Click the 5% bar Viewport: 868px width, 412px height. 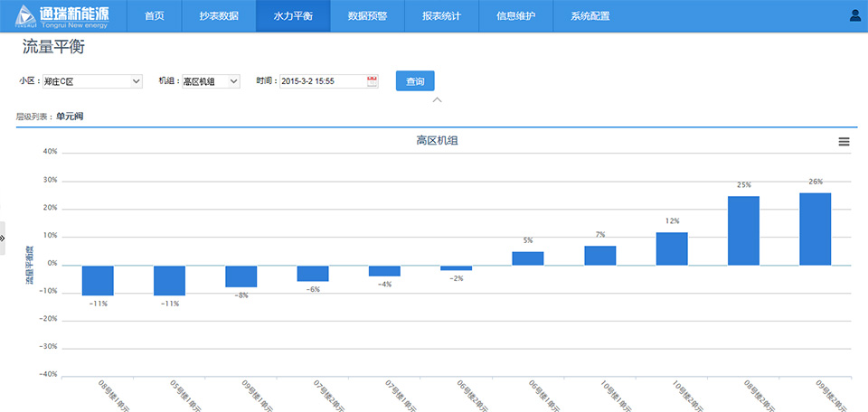[x=527, y=258]
